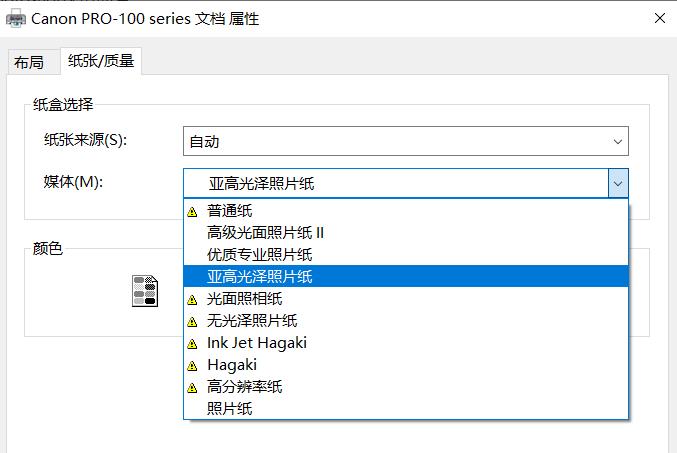Screen dimensions: 677x453
Task: Click the warning icon beside Ink Jet Hagaki
Action: click(x=192, y=344)
